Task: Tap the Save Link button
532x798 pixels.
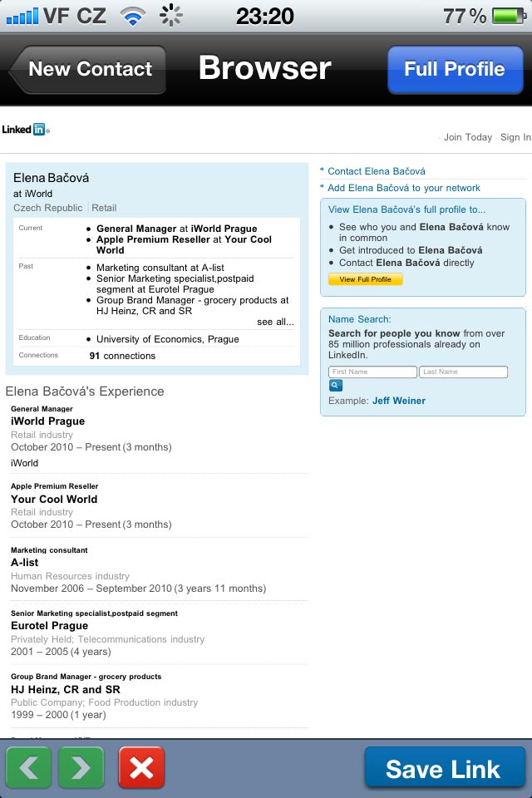Action: (445, 768)
